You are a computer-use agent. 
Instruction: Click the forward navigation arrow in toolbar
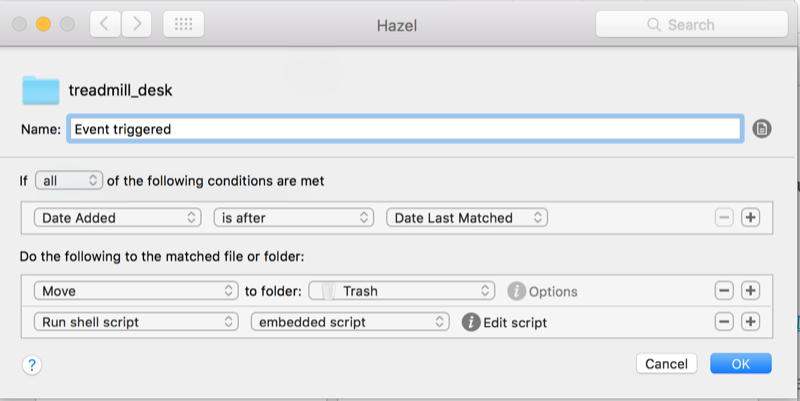pyautogui.click(x=137, y=23)
